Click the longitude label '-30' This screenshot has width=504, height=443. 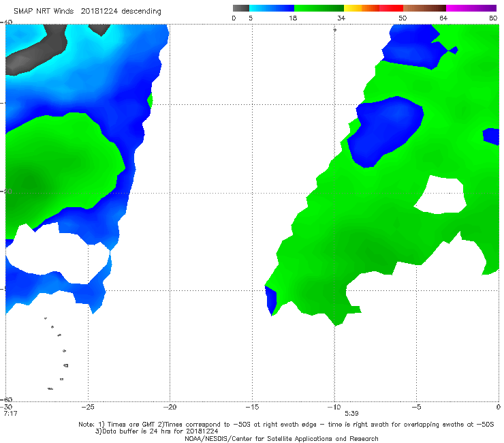point(6,407)
